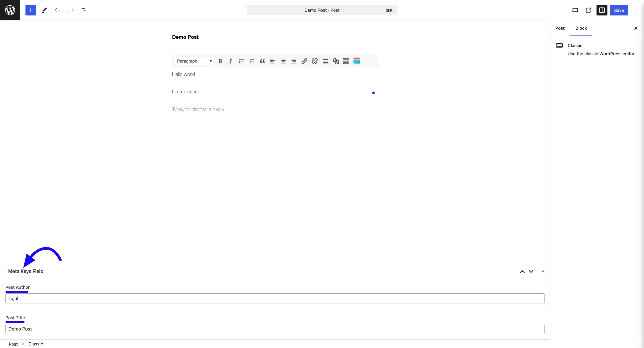The image size is (644, 348).
Task: Apply blockquote formatting
Action: tap(262, 61)
